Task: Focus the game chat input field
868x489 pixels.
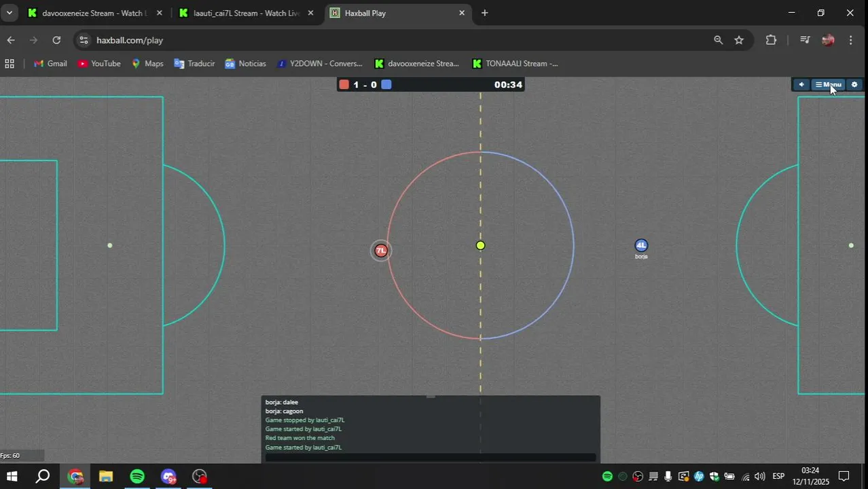Action: pyautogui.click(x=431, y=457)
